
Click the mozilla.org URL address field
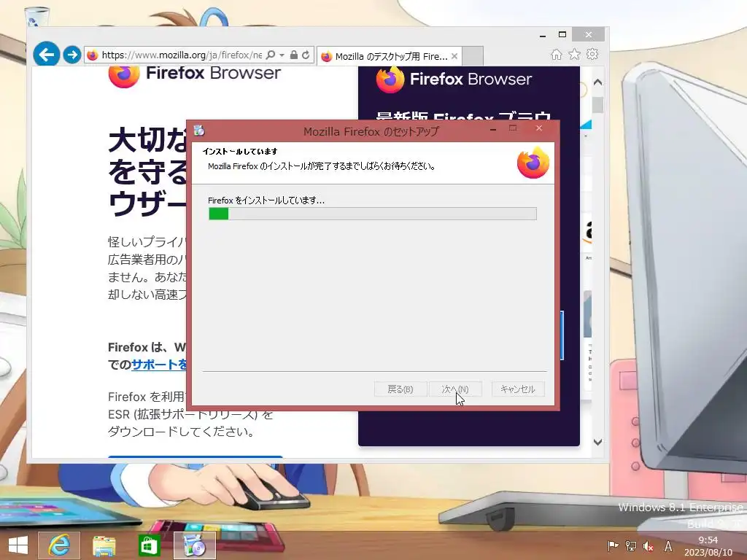[x=181, y=55]
